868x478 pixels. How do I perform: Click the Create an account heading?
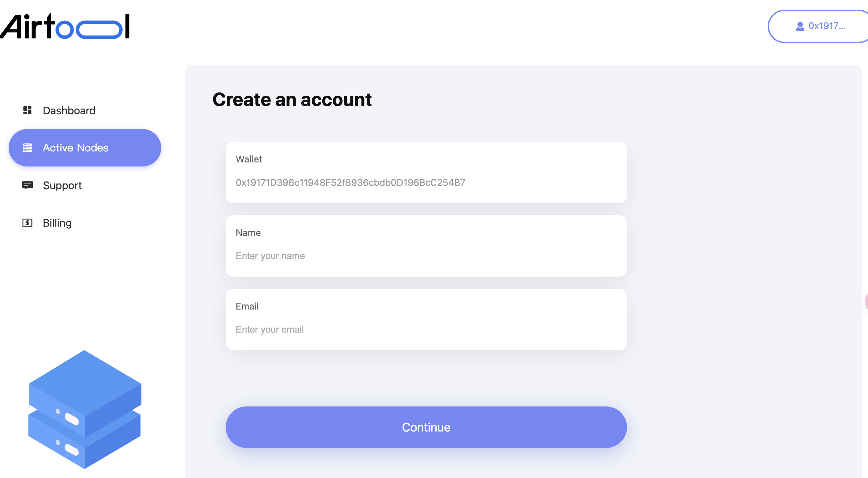292,100
